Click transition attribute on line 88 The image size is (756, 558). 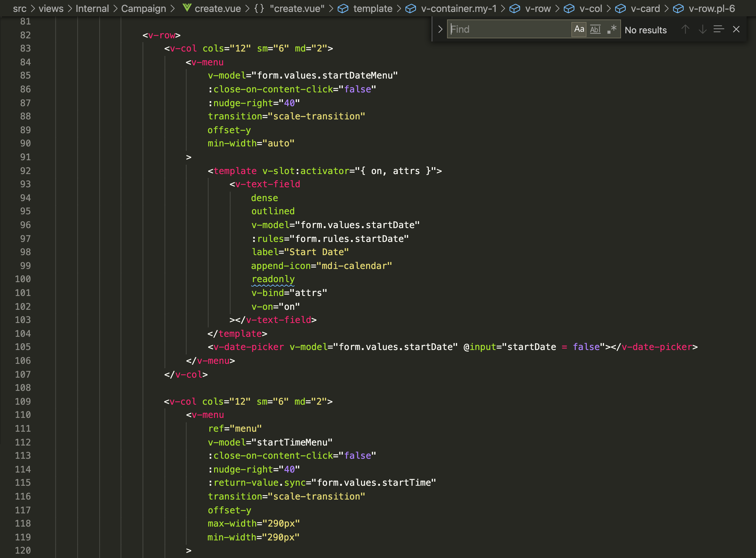pyautogui.click(x=287, y=116)
